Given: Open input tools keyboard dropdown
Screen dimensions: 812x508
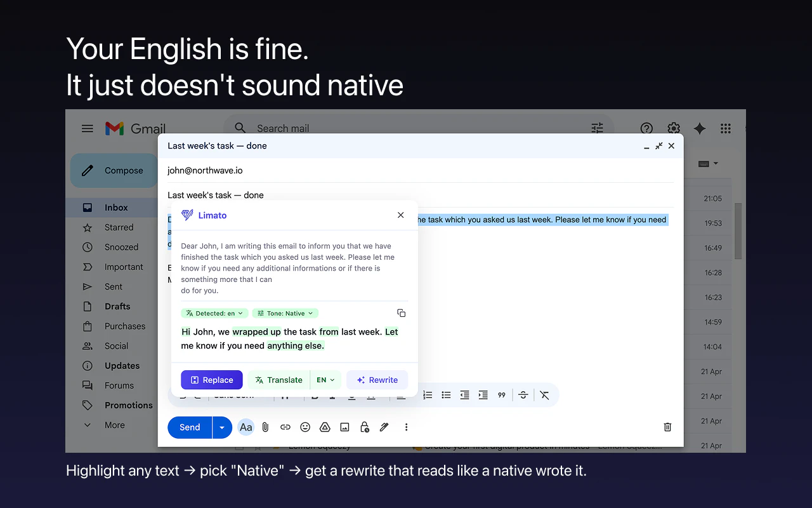Looking at the screenshot, I should [x=708, y=164].
